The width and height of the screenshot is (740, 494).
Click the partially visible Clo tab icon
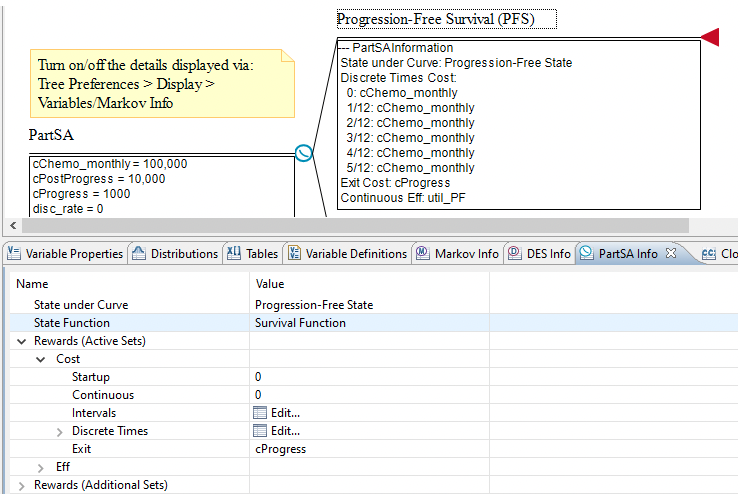click(x=708, y=254)
